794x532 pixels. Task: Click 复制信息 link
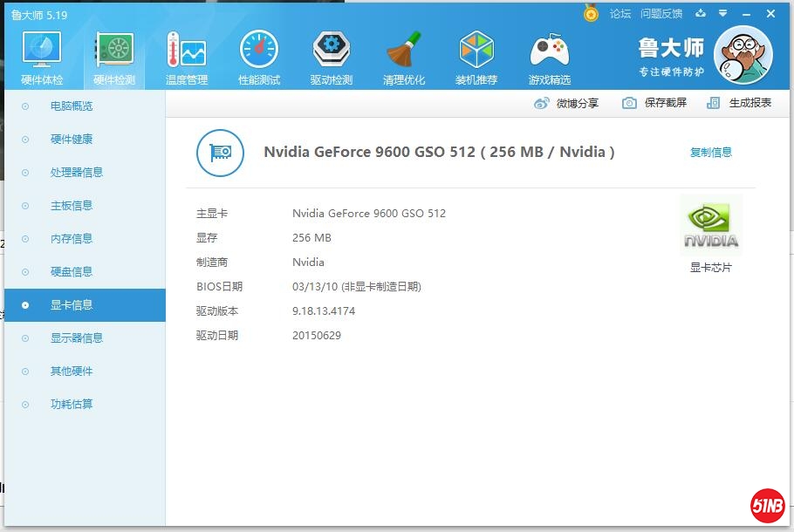coord(711,153)
